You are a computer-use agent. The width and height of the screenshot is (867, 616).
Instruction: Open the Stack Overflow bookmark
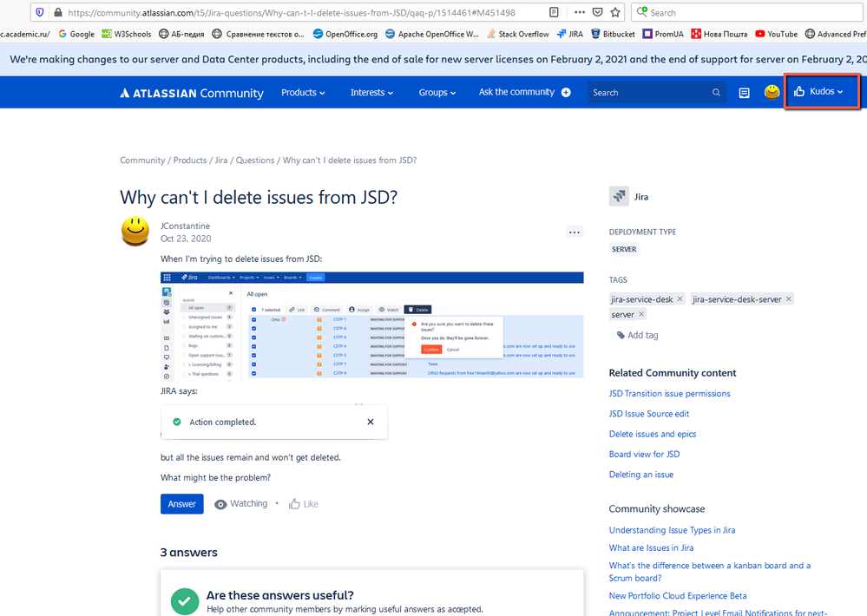(518, 34)
